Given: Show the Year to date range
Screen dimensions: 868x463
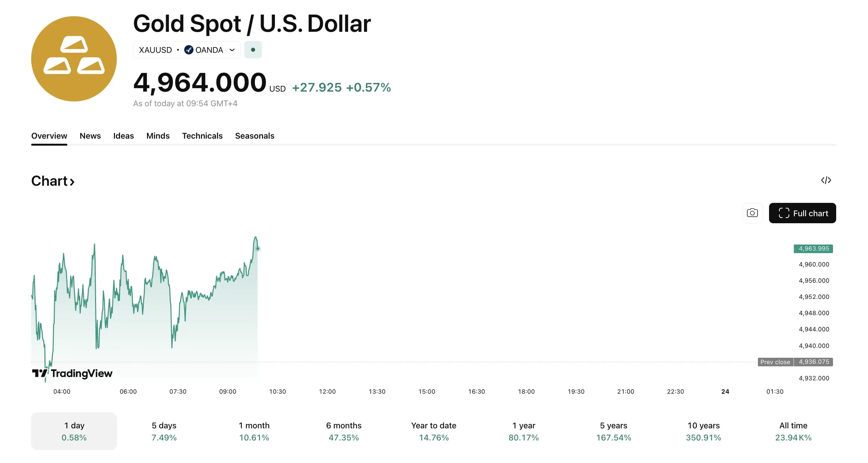Looking at the screenshot, I should [x=433, y=431].
